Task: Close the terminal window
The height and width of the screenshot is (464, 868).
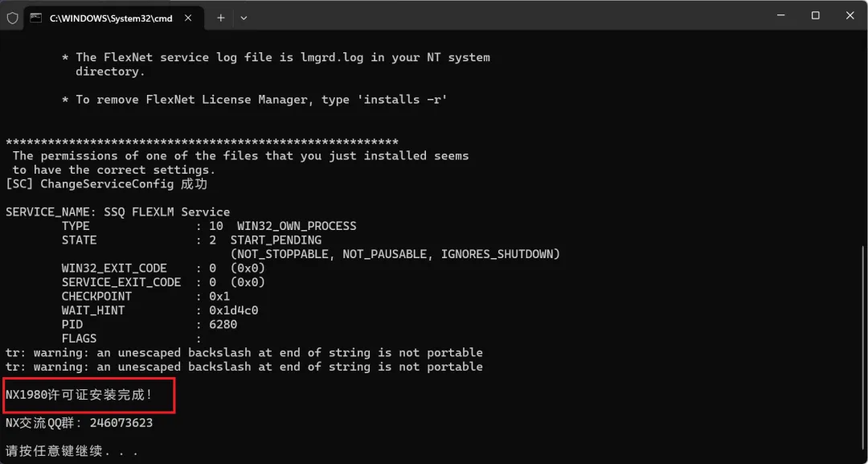Action: click(x=850, y=15)
